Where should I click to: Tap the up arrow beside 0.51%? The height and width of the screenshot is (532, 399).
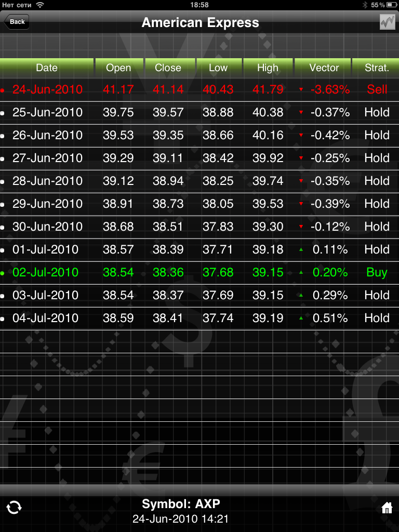(x=301, y=318)
